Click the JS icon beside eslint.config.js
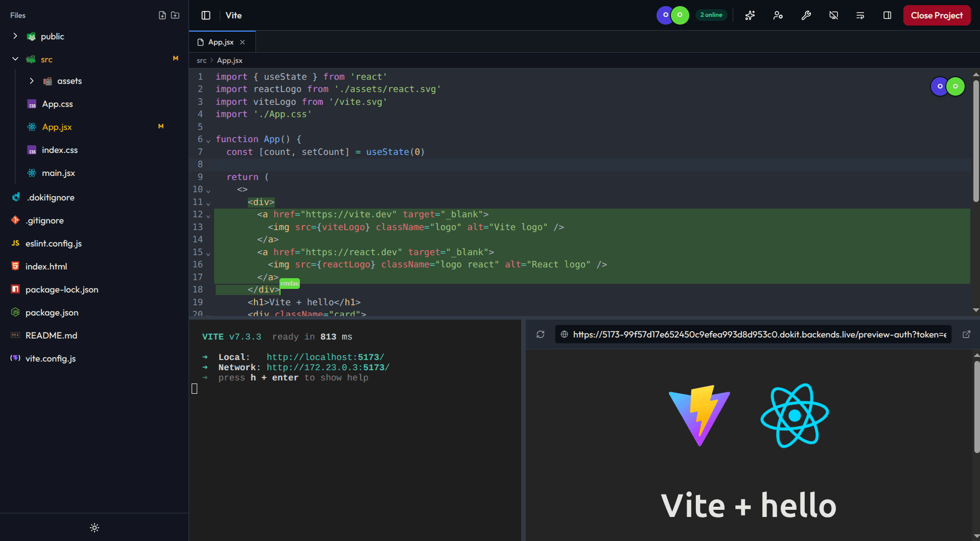The width and height of the screenshot is (980, 541). (x=15, y=243)
